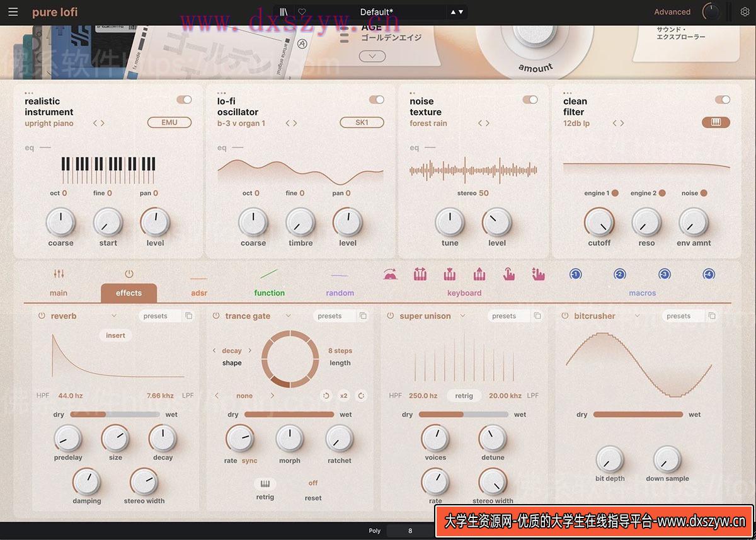This screenshot has width=756, height=540.
Task: Click the copy icon in the bitcrusher slot
Action: click(x=712, y=316)
